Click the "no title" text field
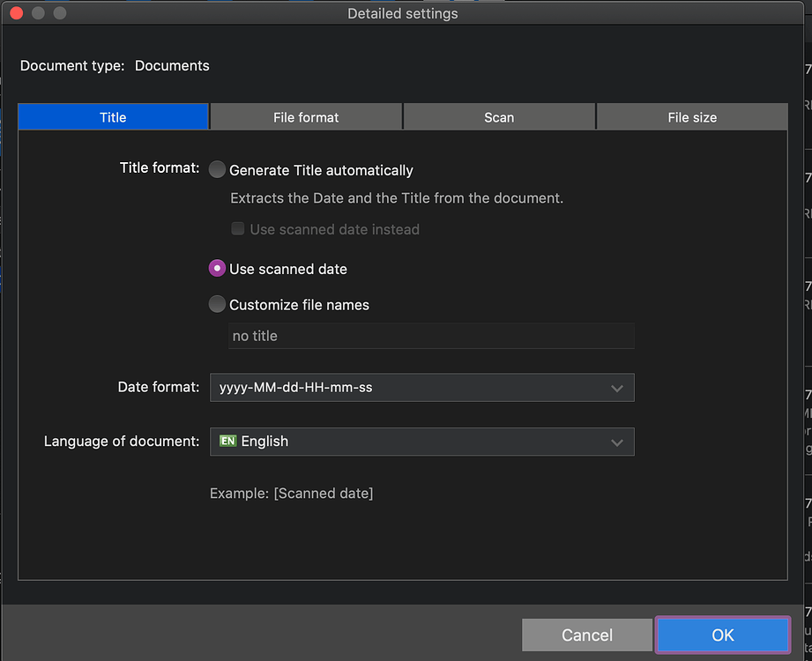The height and width of the screenshot is (661, 812). pos(431,336)
